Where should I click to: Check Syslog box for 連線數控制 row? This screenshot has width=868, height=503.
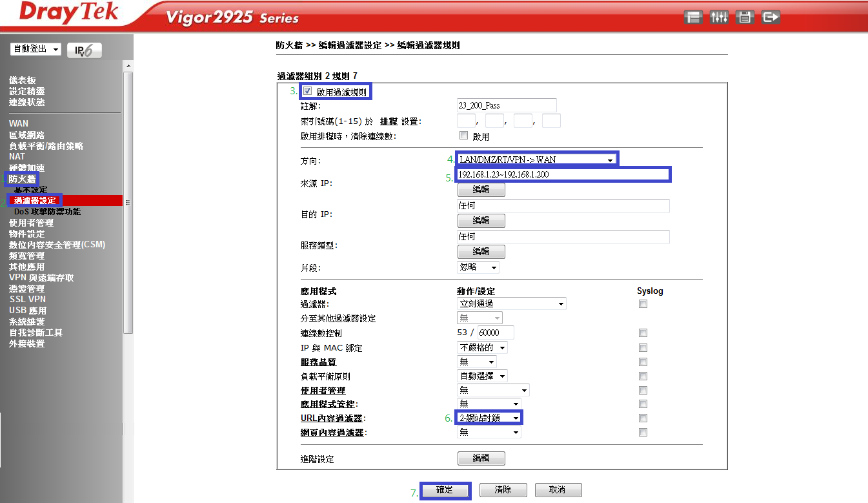(643, 333)
